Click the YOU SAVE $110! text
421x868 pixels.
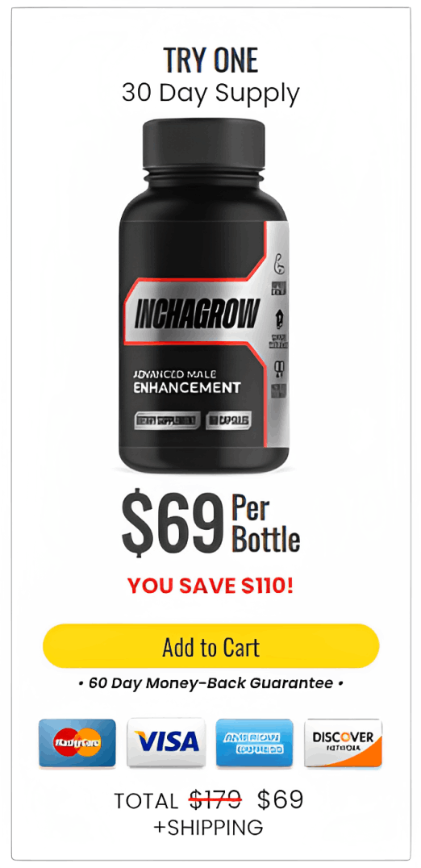coord(210,586)
